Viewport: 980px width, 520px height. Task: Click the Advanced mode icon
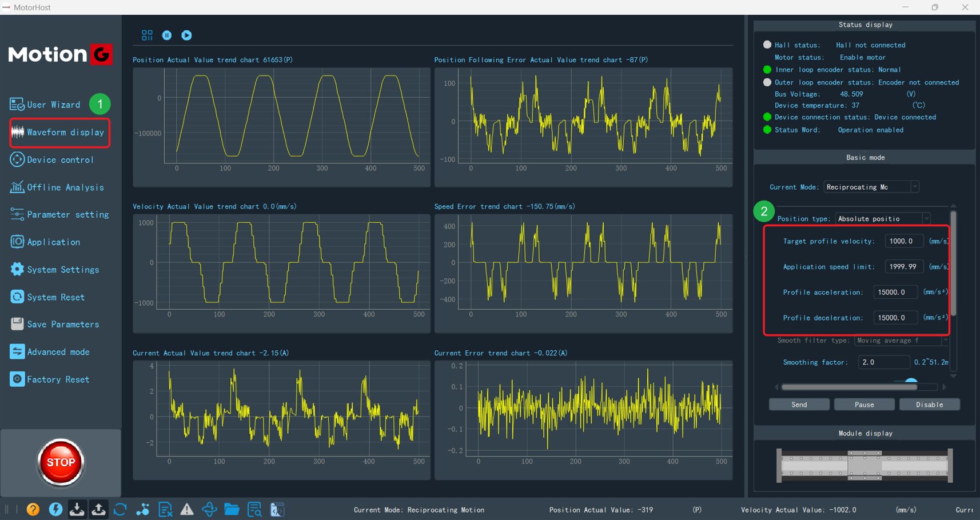[x=17, y=351]
